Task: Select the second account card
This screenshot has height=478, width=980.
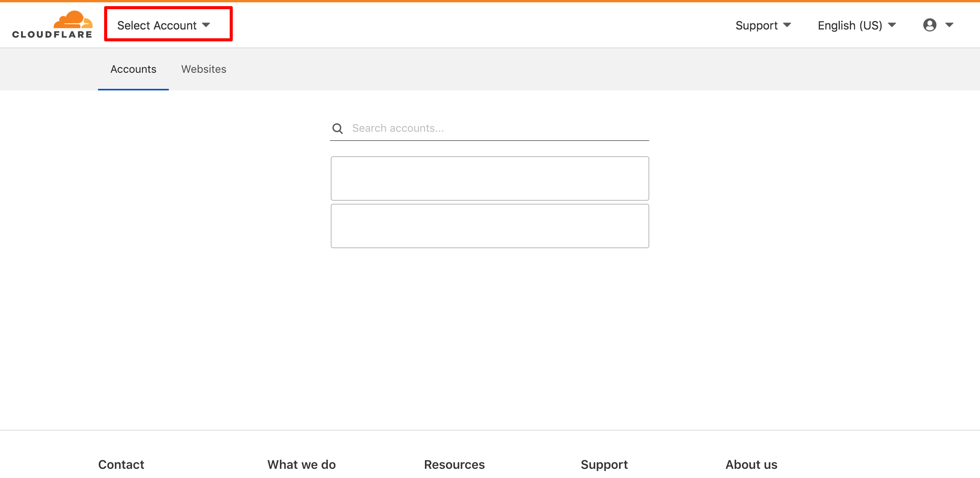Action: coord(490,226)
